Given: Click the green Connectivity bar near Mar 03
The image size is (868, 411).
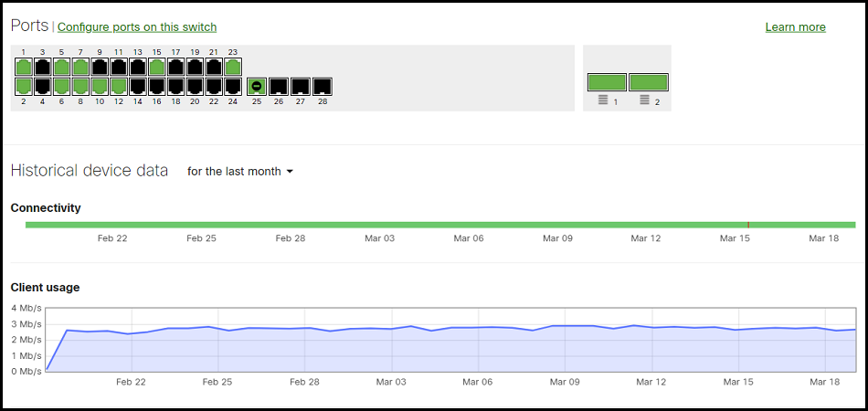Looking at the screenshot, I should click(379, 225).
